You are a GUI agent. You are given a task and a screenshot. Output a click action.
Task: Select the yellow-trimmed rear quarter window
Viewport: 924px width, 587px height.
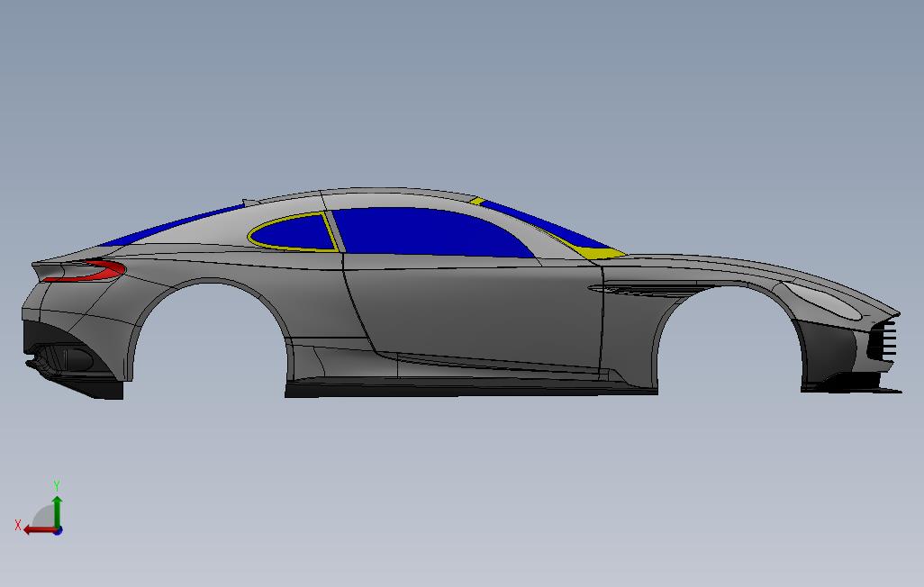pos(293,233)
